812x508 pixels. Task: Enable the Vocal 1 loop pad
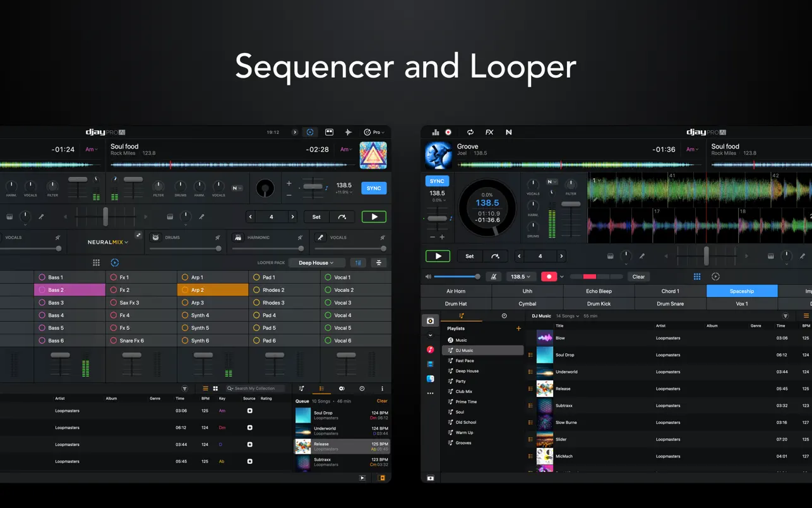pyautogui.click(x=328, y=277)
